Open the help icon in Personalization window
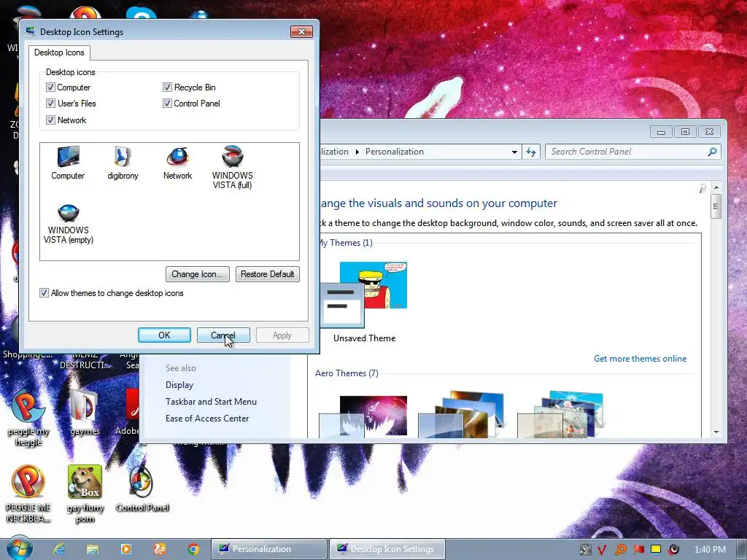747x560 pixels. [703, 189]
